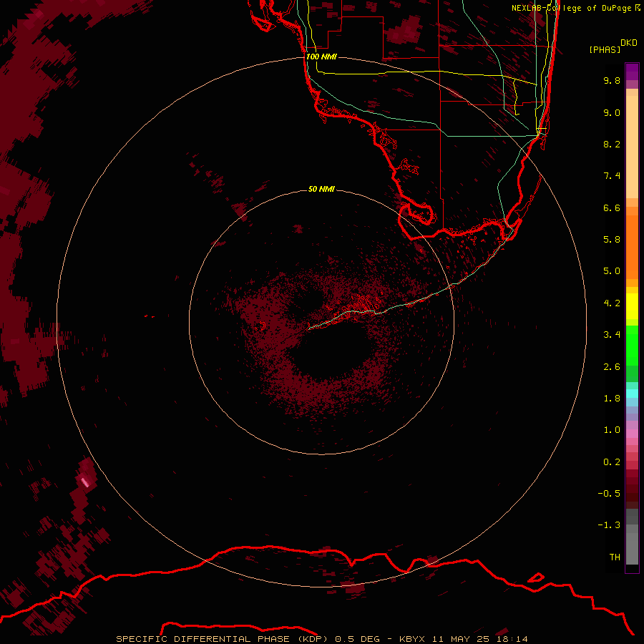
Task: Click the 1.8 value on the scale
Action: [x=612, y=399]
